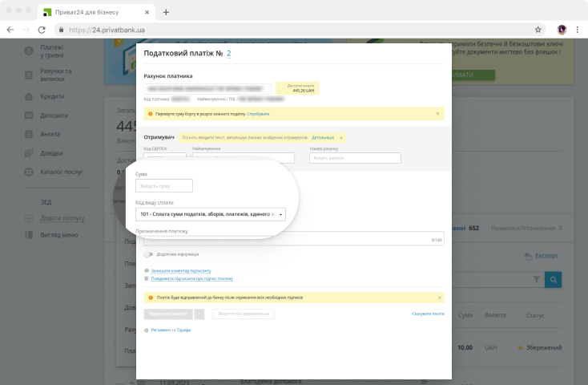Click the Рахунки та виписки icon

[x=28, y=75]
